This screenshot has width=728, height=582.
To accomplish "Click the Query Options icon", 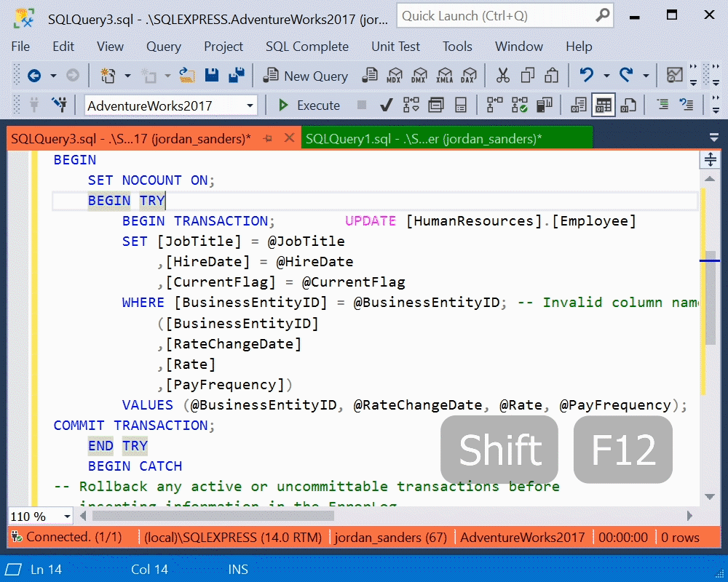I will coord(436,105).
